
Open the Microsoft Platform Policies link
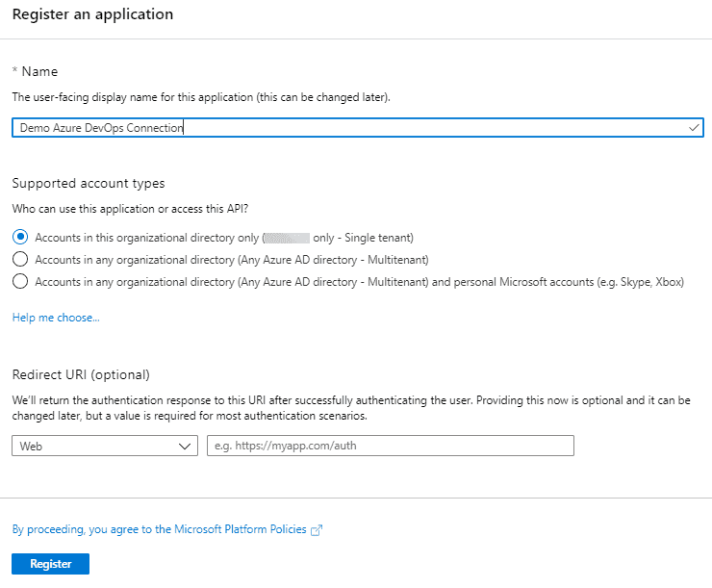[x=160, y=529]
